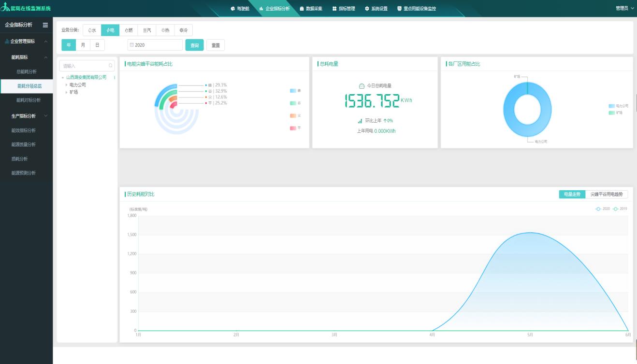Click the 驾驶舱 pie chart icon
637x364 pixels.
point(232,9)
